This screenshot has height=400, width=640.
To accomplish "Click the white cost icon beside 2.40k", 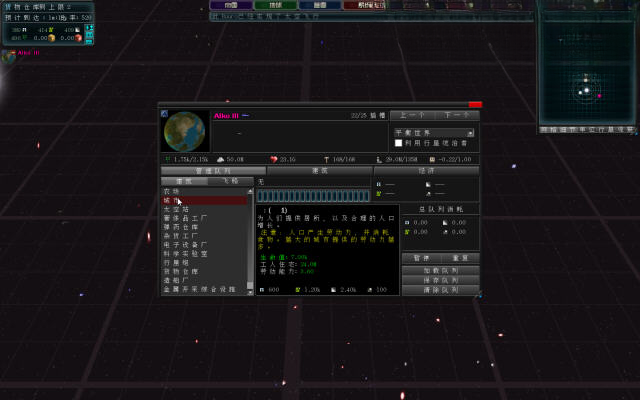I will (x=333, y=290).
